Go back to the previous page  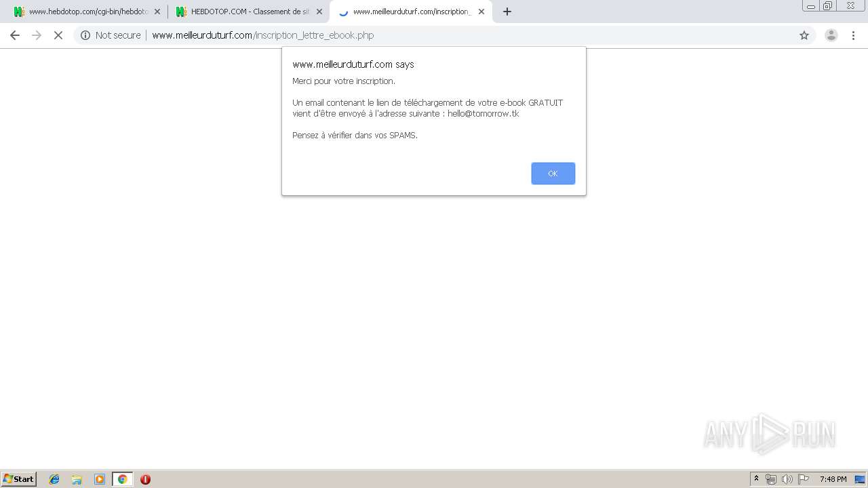[x=15, y=35]
